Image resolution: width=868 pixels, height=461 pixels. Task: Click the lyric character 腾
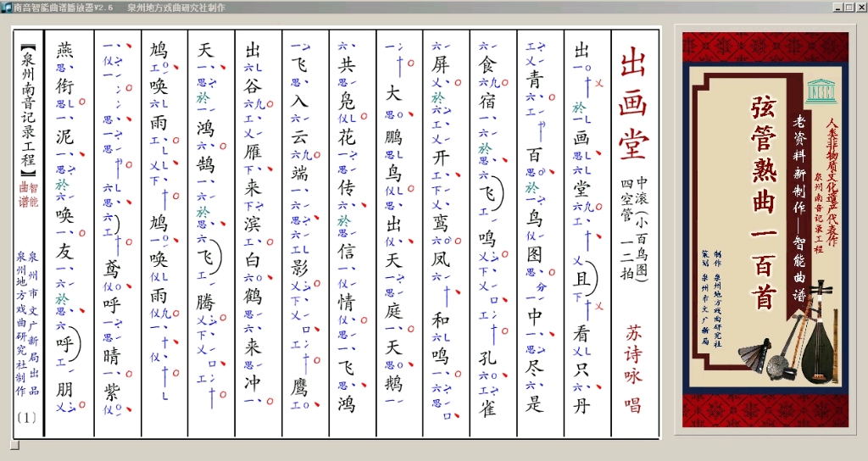(205, 303)
